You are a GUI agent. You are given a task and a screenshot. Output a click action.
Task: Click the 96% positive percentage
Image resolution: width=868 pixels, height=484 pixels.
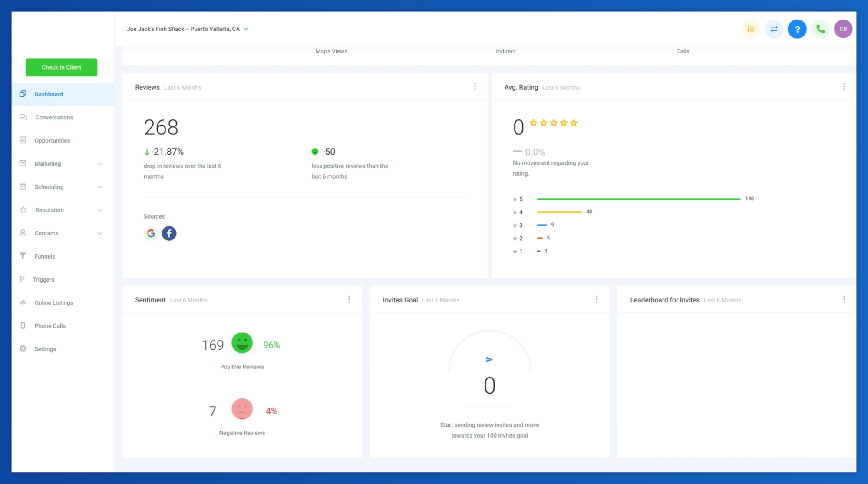tap(271, 345)
